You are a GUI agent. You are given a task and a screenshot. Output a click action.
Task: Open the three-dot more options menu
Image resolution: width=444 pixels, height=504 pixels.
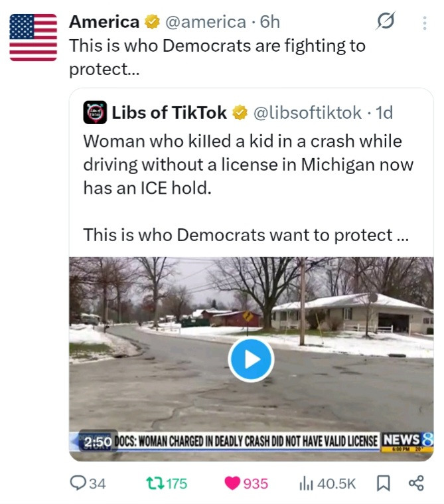(x=425, y=23)
